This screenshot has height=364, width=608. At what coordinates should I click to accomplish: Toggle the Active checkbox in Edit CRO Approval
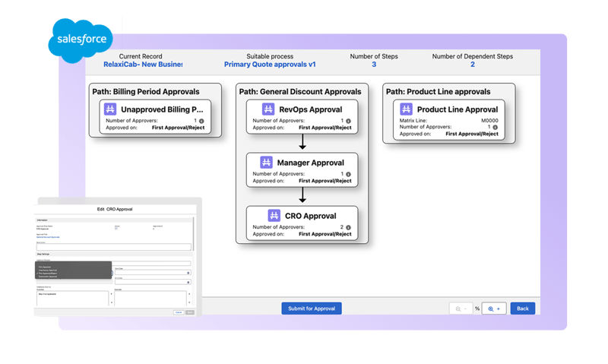116,228
